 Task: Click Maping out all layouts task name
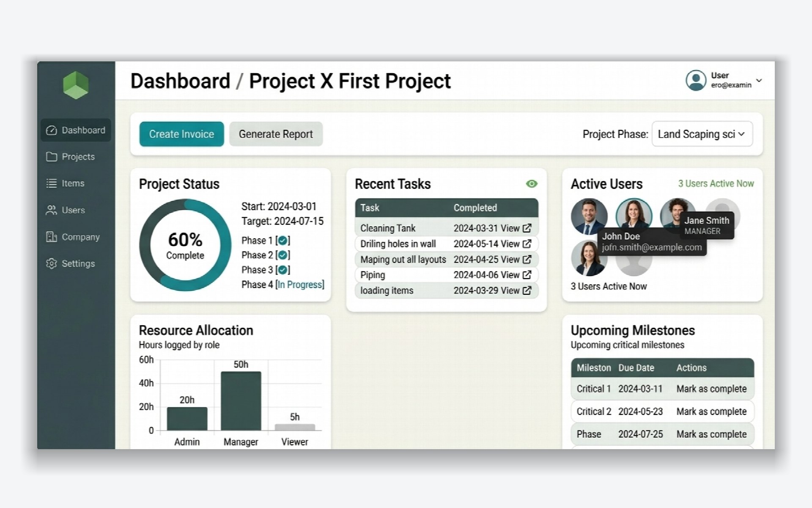pos(403,260)
